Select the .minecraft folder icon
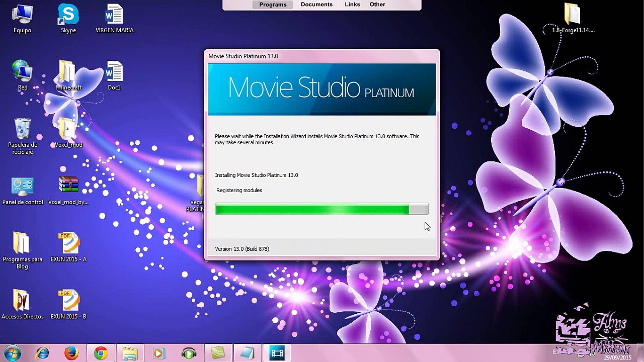 click(x=68, y=76)
